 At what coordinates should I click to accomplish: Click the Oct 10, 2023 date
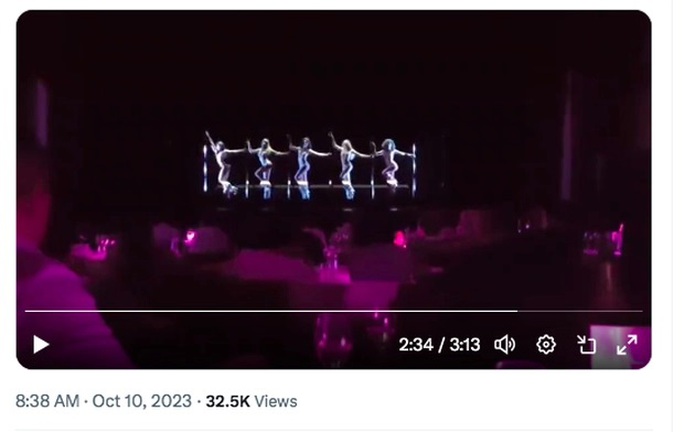pyautogui.click(x=142, y=401)
